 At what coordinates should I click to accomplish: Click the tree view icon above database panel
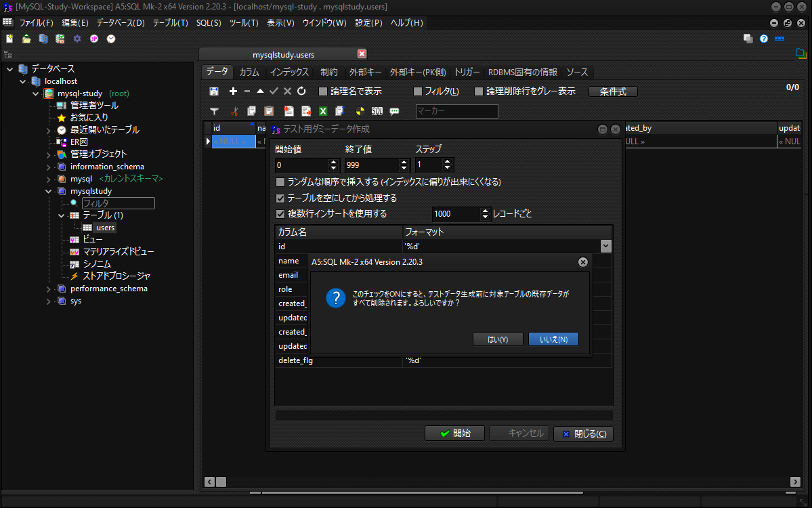click(x=7, y=55)
